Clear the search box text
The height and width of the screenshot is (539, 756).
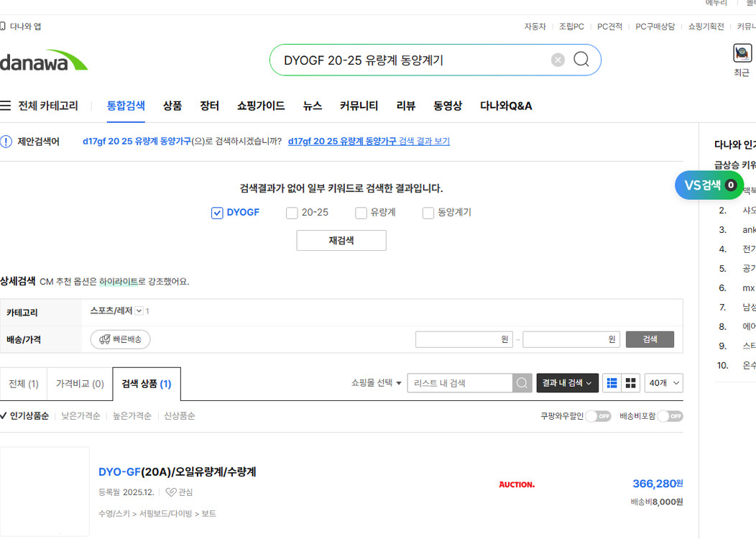pos(558,60)
